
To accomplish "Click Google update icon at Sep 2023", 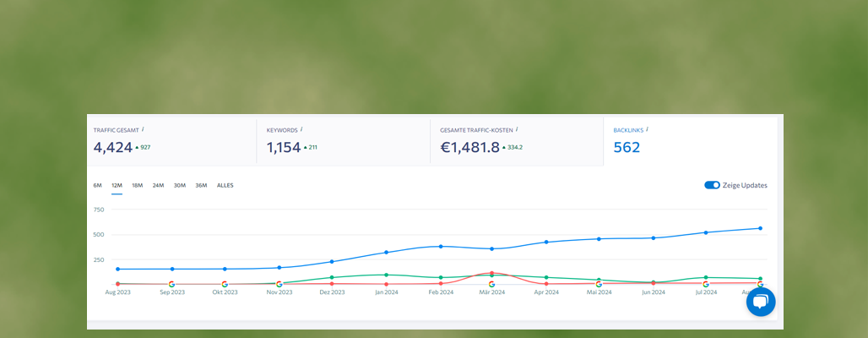I will (171, 284).
